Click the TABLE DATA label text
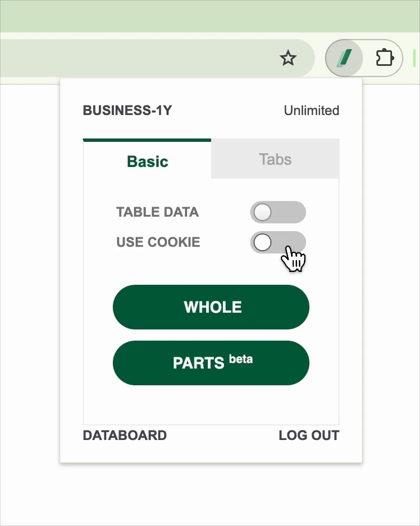 click(x=157, y=212)
